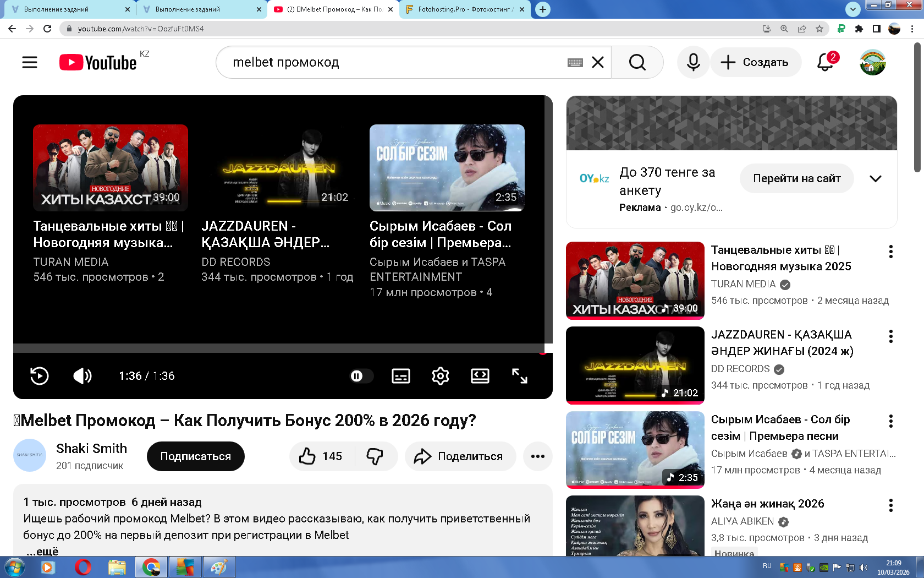
Task: Enter full screen mode in the player
Action: (519, 376)
